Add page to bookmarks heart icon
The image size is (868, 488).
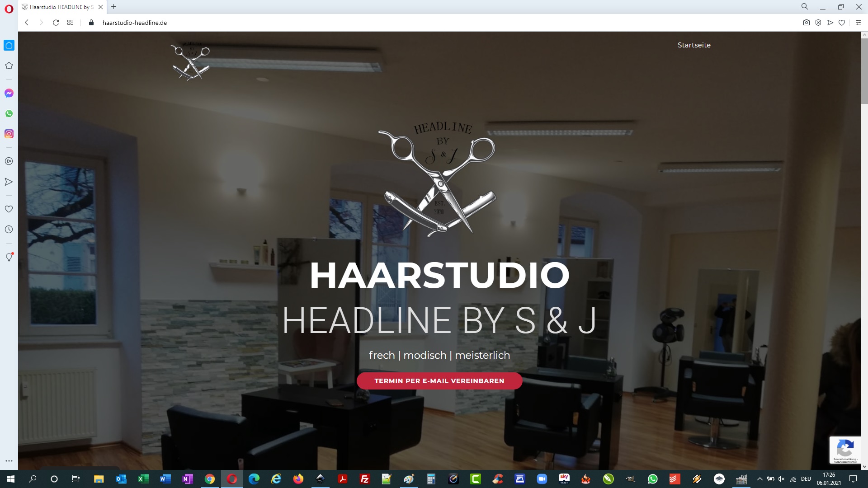[x=842, y=23]
